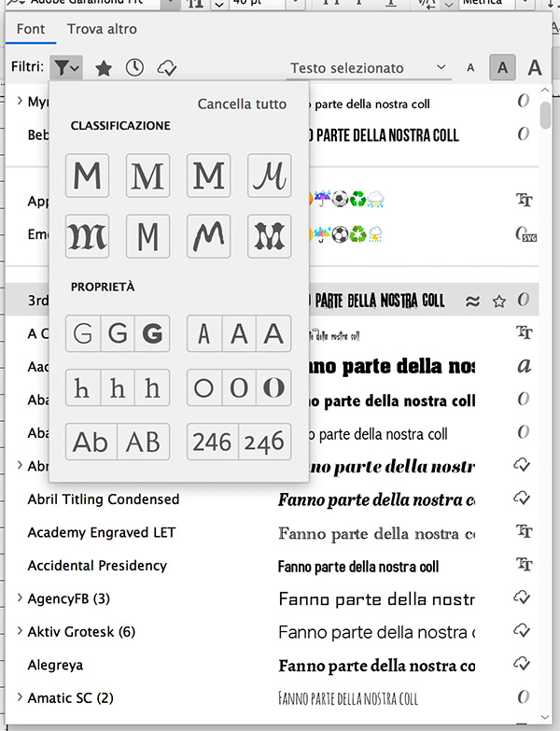Select high x-height h property
The height and width of the screenshot is (731, 560).
[152, 387]
